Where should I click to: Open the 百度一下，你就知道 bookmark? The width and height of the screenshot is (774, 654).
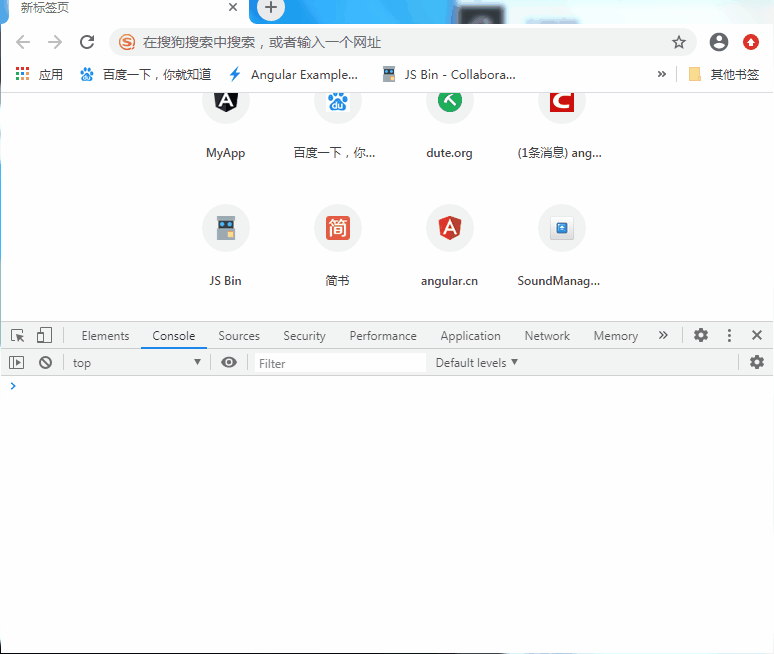[146, 75]
